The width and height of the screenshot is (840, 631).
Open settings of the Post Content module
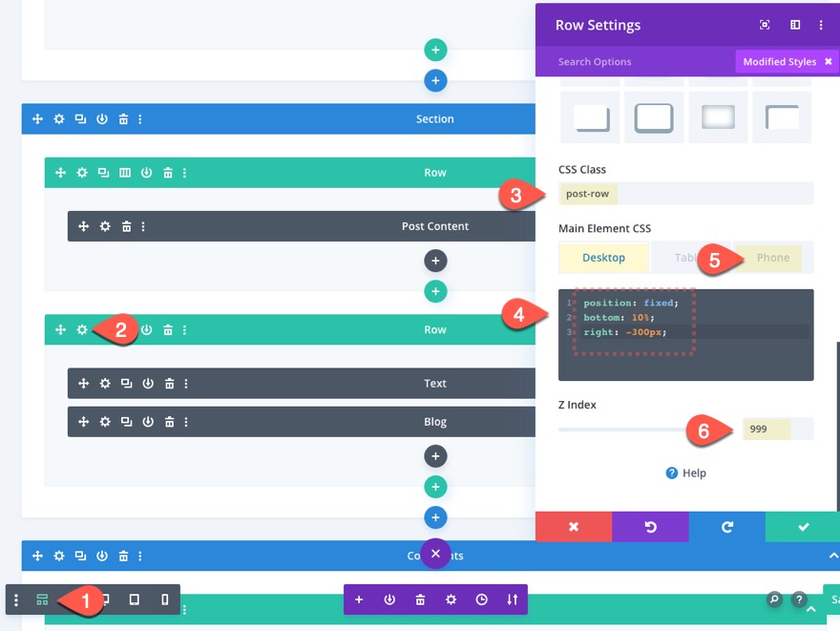pos(105,226)
